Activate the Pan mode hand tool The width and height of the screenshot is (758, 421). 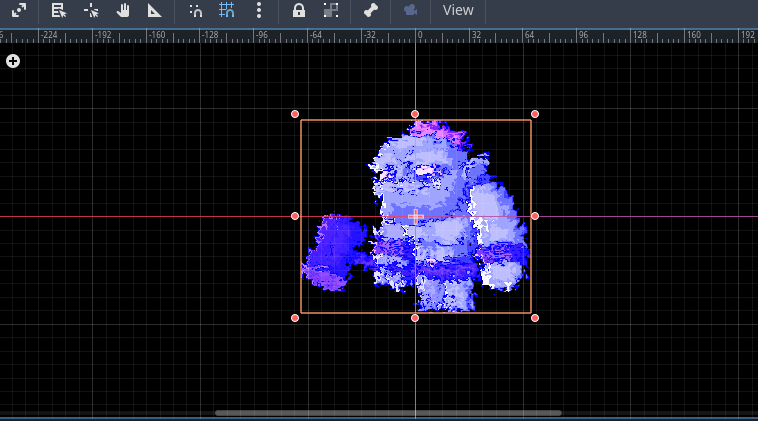click(123, 10)
